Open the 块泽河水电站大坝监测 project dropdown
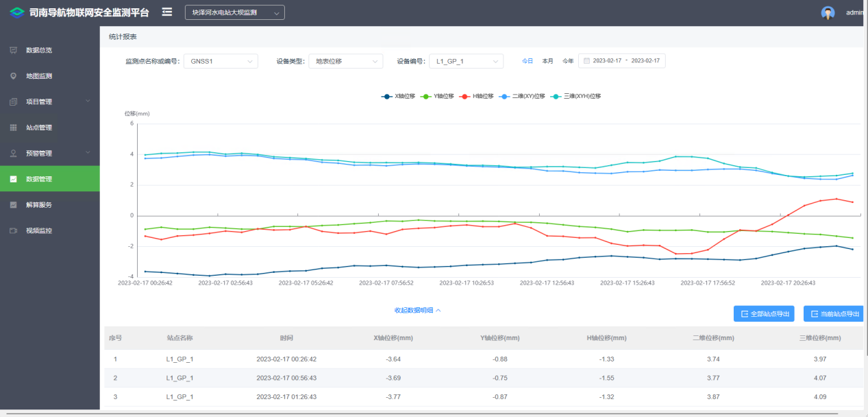Image resolution: width=868 pixels, height=417 pixels. [234, 12]
